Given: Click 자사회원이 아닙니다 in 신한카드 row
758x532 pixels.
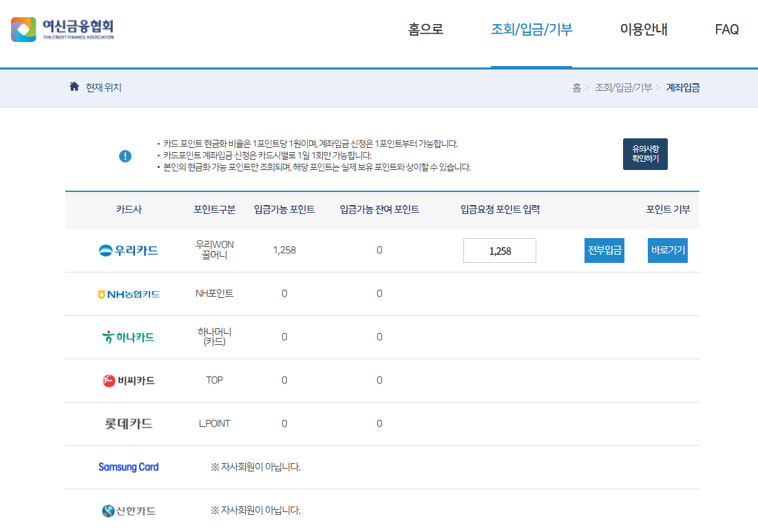Looking at the screenshot, I should click(x=255, y=511).
